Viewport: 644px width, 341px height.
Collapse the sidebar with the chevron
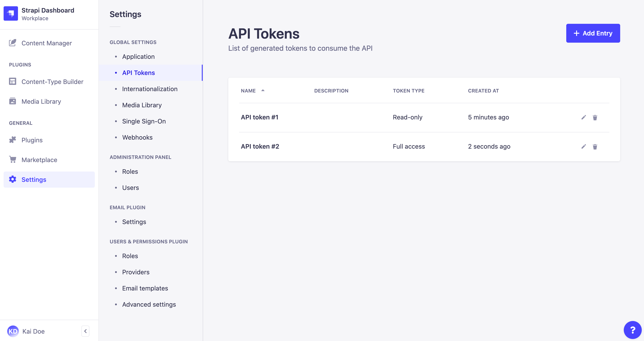coord(85,331)
